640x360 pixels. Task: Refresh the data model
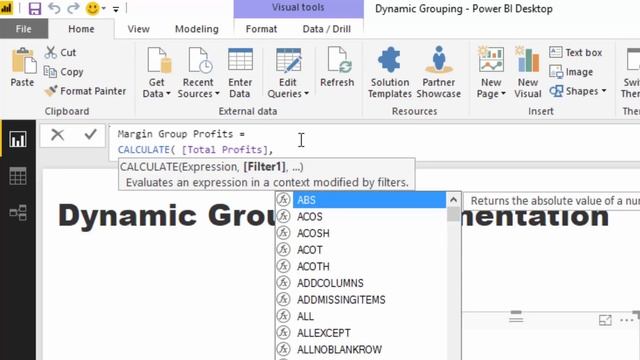(x=337, y=67)
